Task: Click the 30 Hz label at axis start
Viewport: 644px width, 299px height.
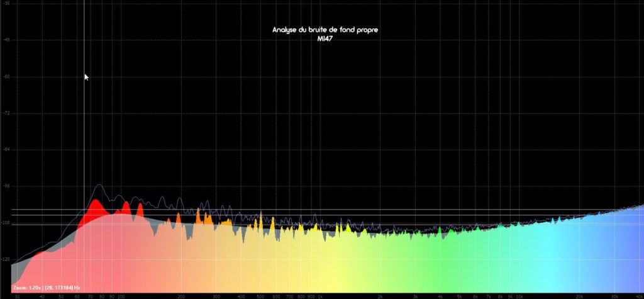Action: click(x=17, y=295)
